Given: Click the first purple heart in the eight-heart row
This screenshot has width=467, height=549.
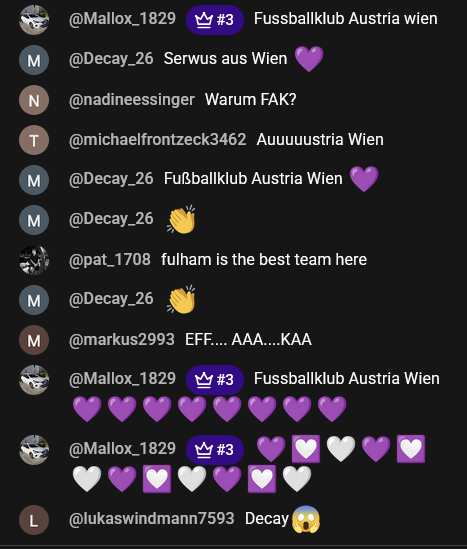Looking at the screenshot, I should (87, 409).
